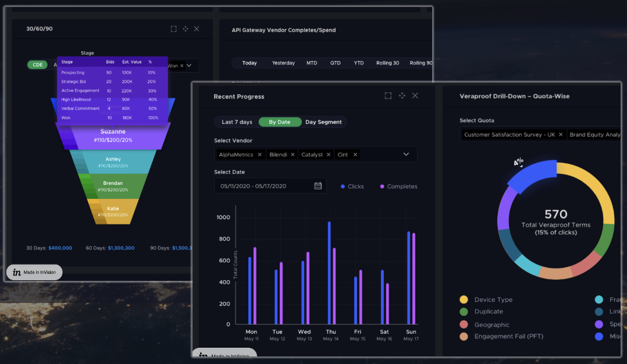Select the By Date toggle option

(280, 122)
